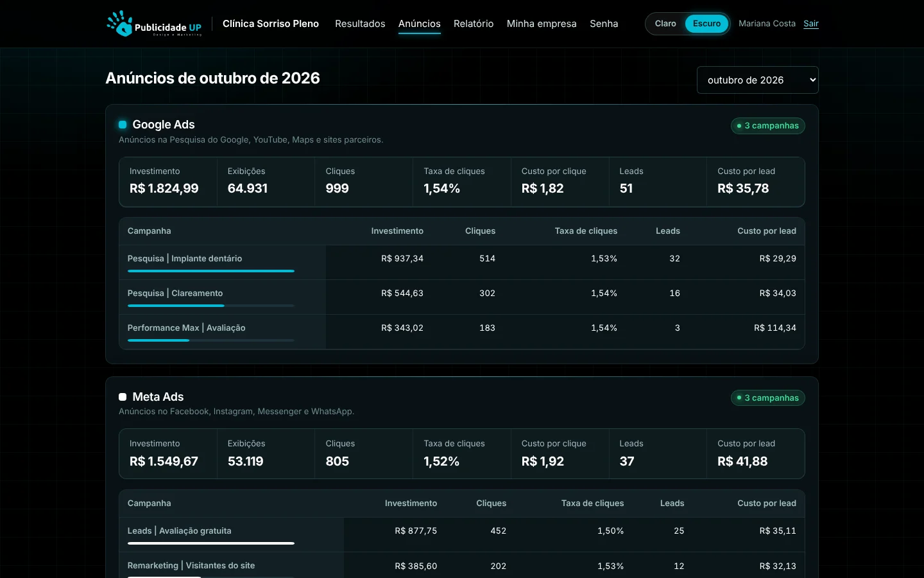Select the Escuro theme option
The image size is (924, 578).
(x=706, y=24)
